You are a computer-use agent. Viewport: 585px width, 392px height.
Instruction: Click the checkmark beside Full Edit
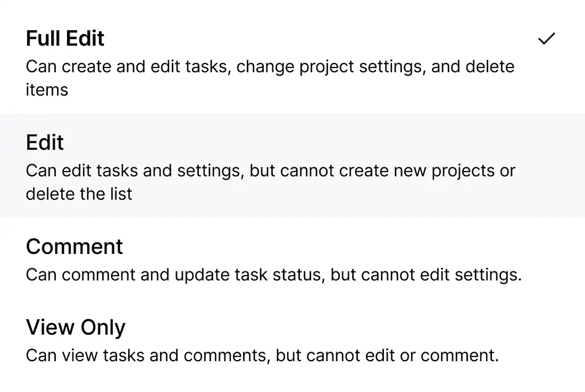click(x=546, y=39)
